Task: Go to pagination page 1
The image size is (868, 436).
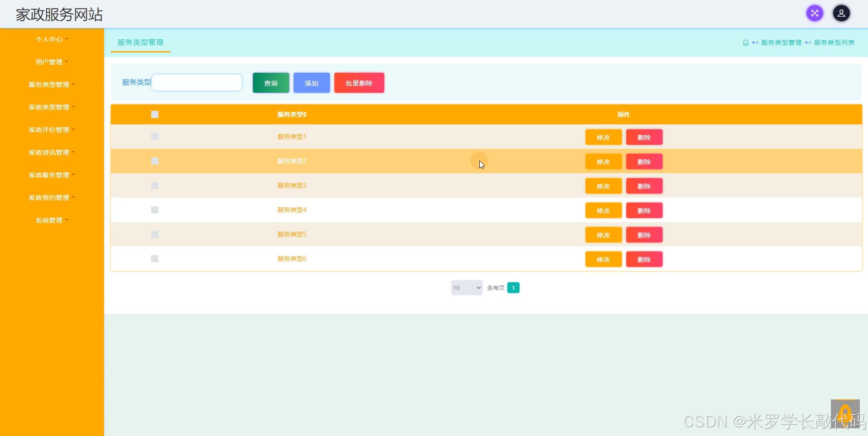Action: (513, 288)
